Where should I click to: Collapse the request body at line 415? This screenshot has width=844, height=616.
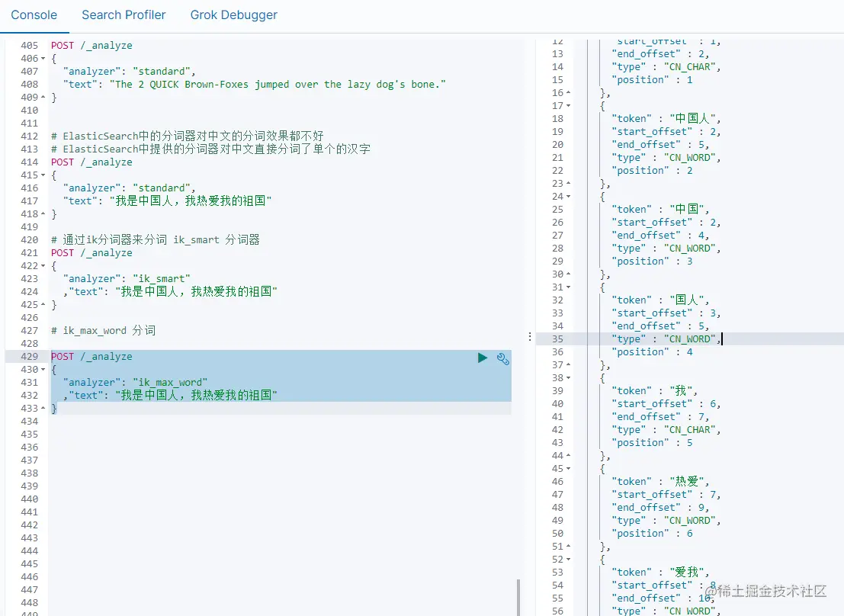pos(43,175)
